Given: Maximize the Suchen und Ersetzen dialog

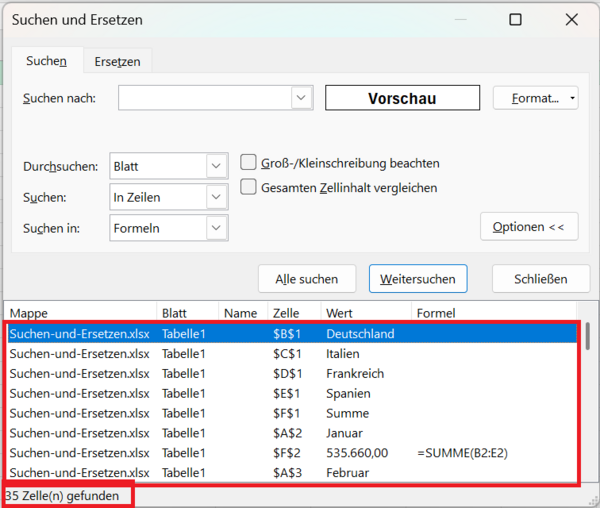Looking at the screenshot, I should [515, 20].
